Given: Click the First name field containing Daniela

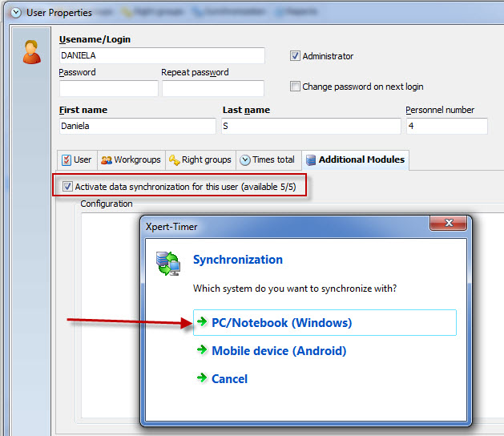Looking at the screenshot, I should pos(138,126).
